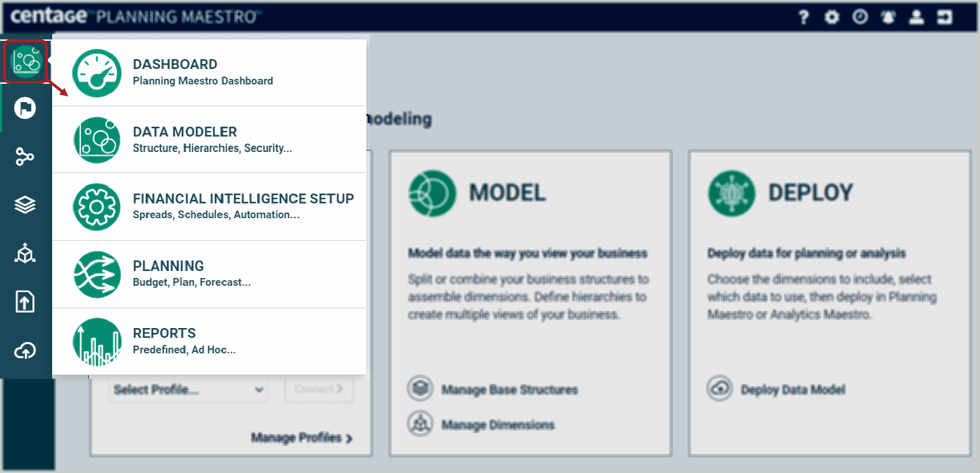Image resolution: width=980 pixels, height=473 pixels.
Task: Open Manage Base Structures via the layers sidebar icon
Action: (25, 204)
